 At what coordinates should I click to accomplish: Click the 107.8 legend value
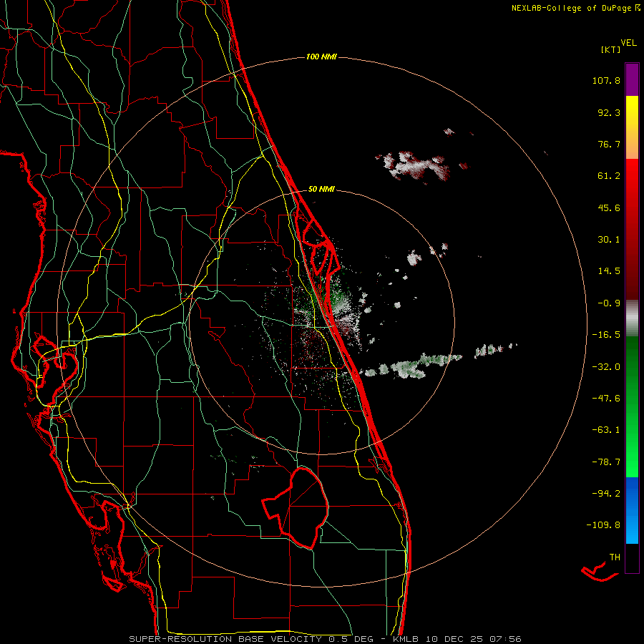coord(606,80)
